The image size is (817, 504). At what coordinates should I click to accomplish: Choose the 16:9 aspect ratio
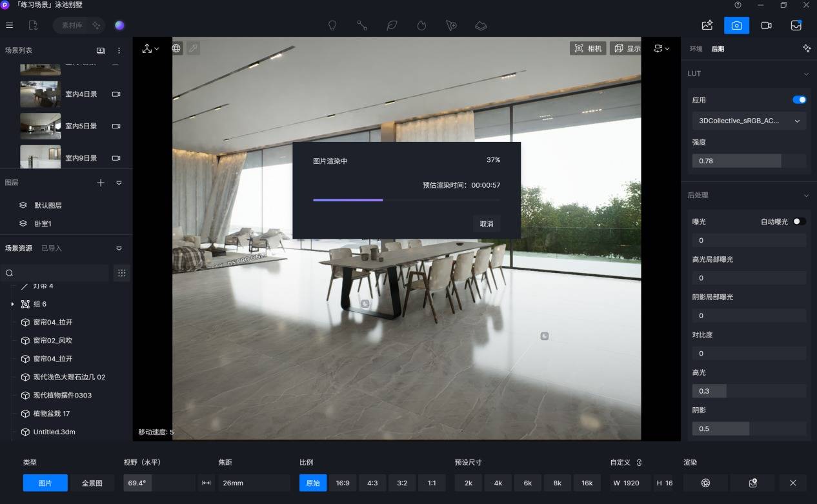point(342,483)
